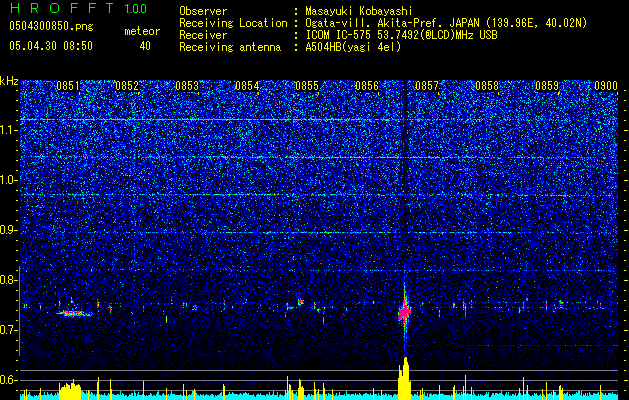Click the tallest yellow power peak near 0857
Screen dimensions: 629x400
point(405,378)
